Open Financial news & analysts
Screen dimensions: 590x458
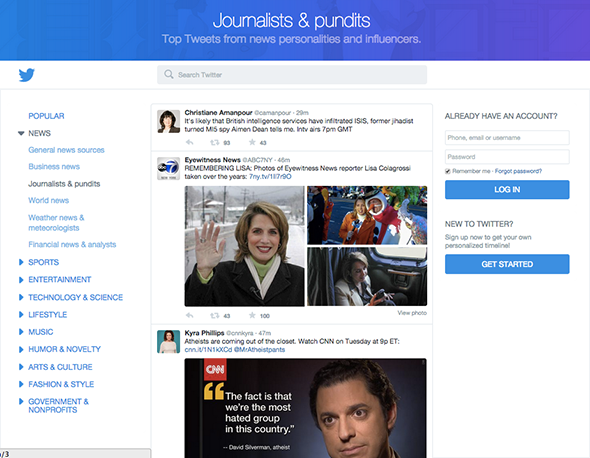tap(72, 245)
